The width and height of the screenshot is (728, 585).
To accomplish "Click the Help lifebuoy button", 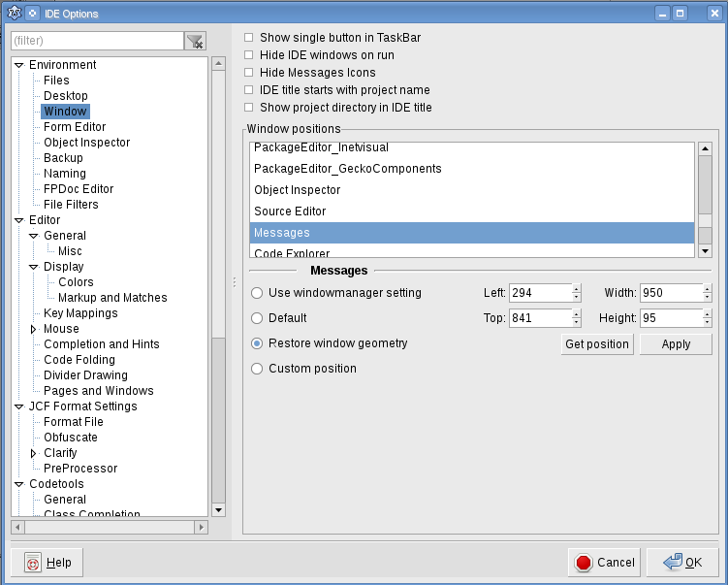I will [47, 563].
